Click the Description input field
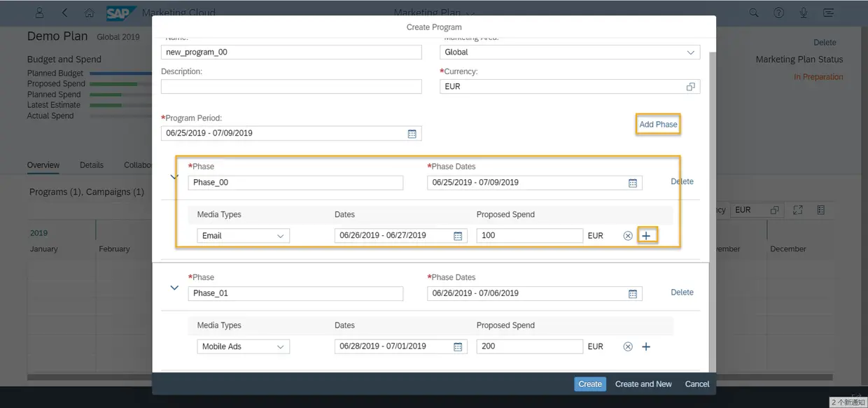The height and width of the screenshot is (408, 868). click(291, 87)
